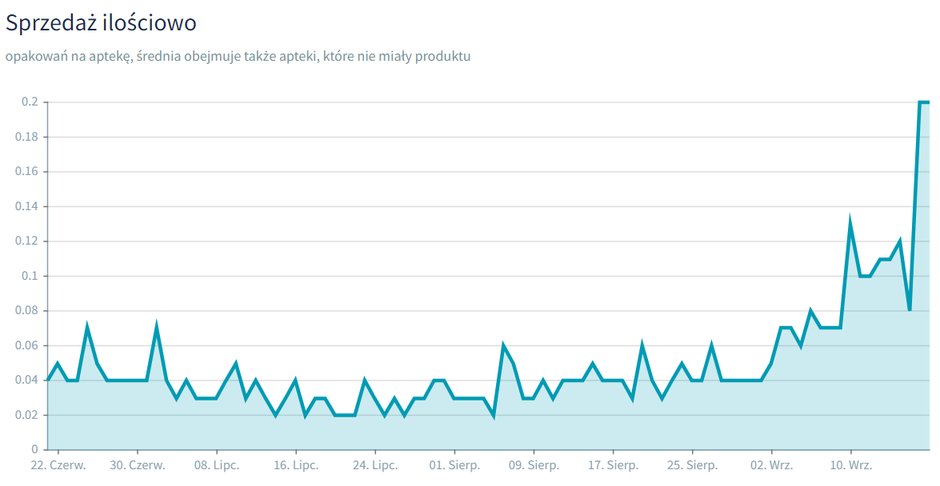
Task: Select the '08. Lipc.' date label
Action: pyautogui.click(x=216, y=466)
